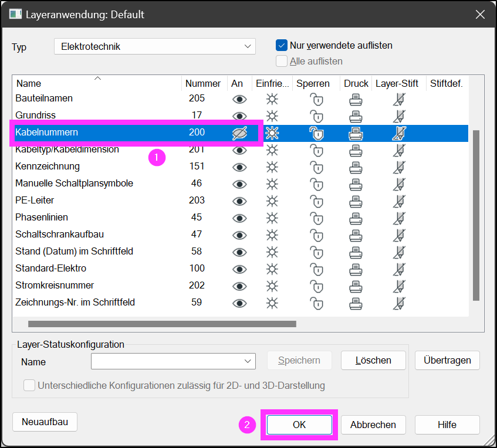This screenshot has width=497, height=448.
Task: Toggle visibility eye for Bauteilnamen layer
Action: click(239, 100)
